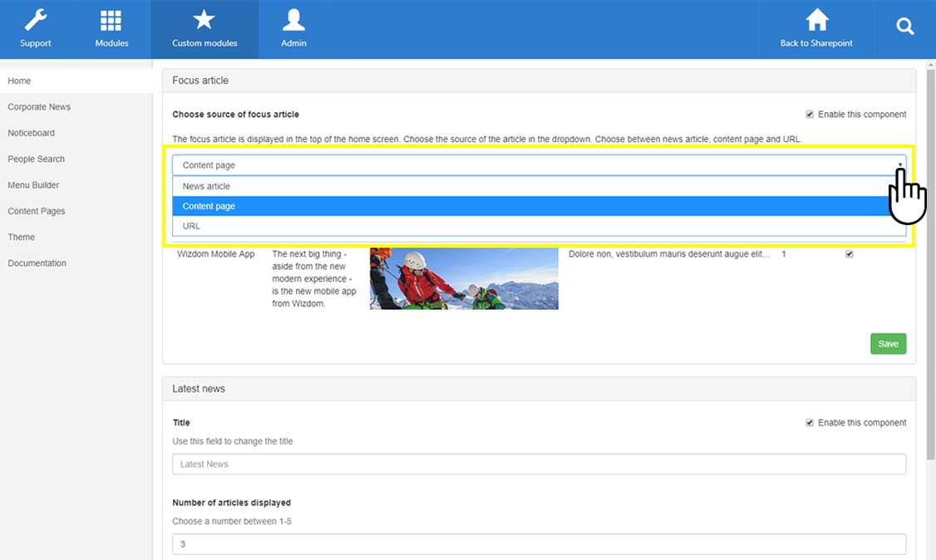Image resolution: width=936 pixels, height=560 pixels.
Task: Toggle Latest news Enable this component checkbox
Action: click(x=810, y=423)
